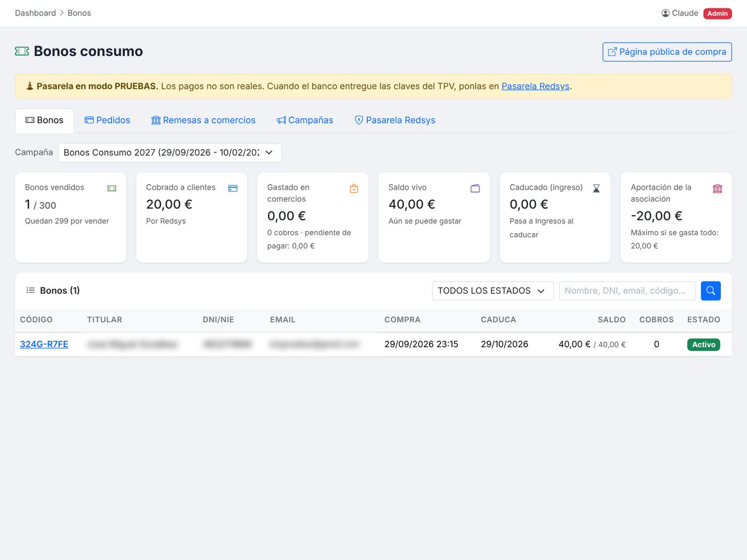This screenshot has height=560, width=747.
Task: Open the Pedidos tab
Action: [x=107, y=121]
